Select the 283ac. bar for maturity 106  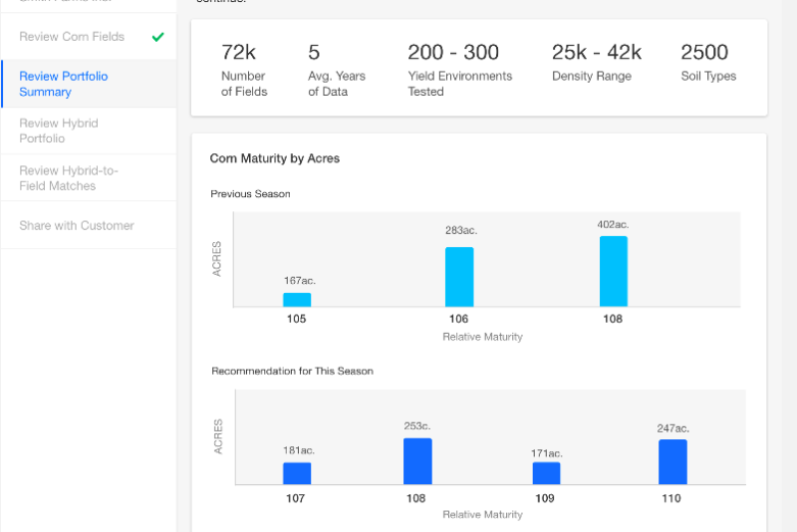tap(459, 277)
